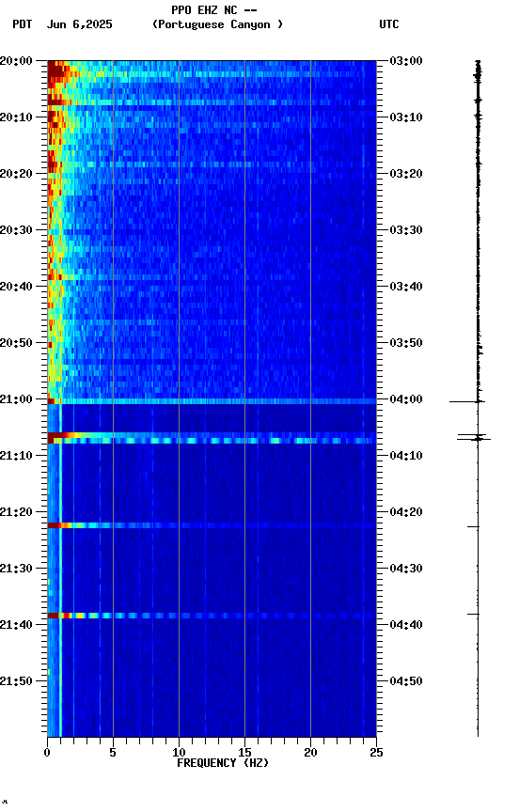The height and width of the screenshot is (812, 519).
Task: Click the 5 Hz frequency axis label
Action: pyautogui.click(x=113, y=753)
